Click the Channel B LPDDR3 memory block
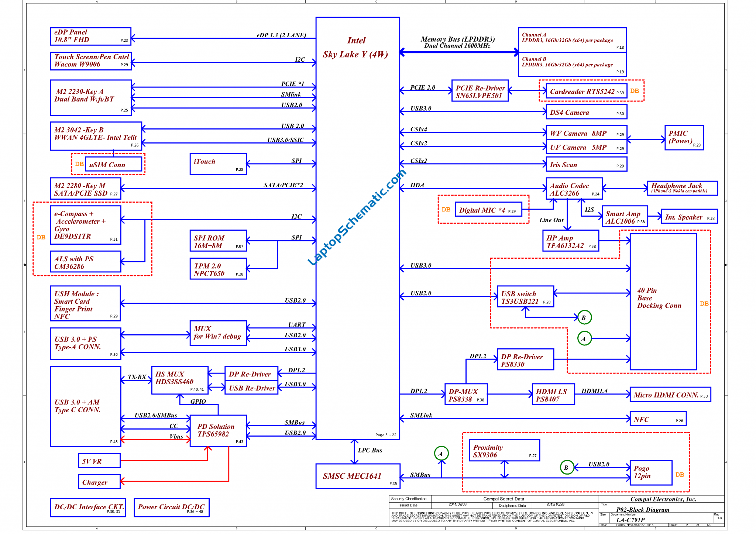 click(x=572, y=64)
